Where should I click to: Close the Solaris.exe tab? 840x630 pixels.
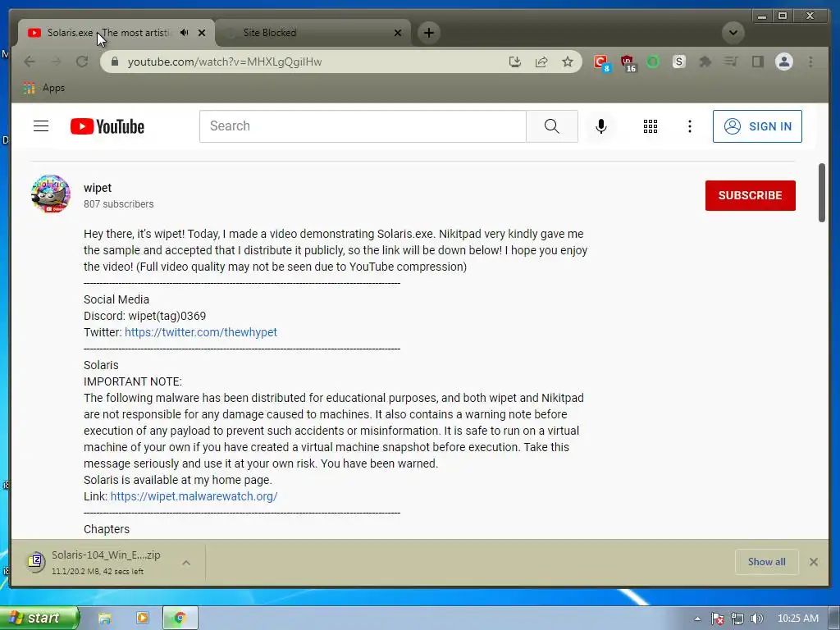tap(202, 33)
